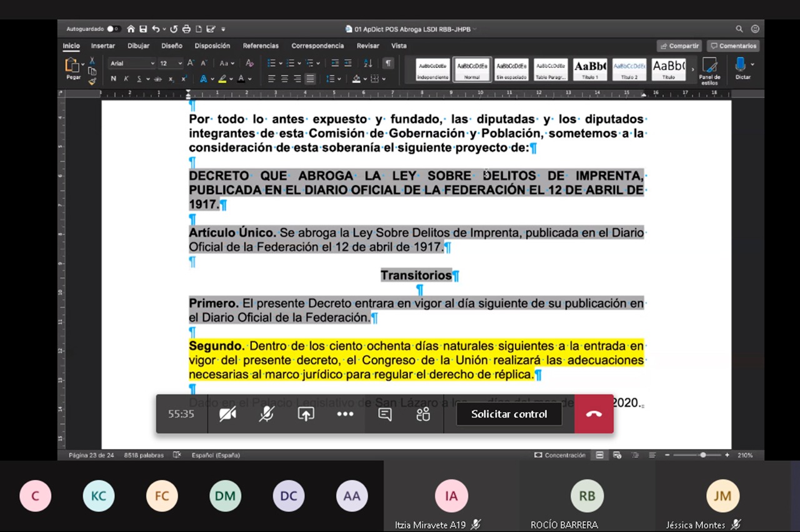
Task: Toggle the Autoguardado switch
Action: pos(113,29)
